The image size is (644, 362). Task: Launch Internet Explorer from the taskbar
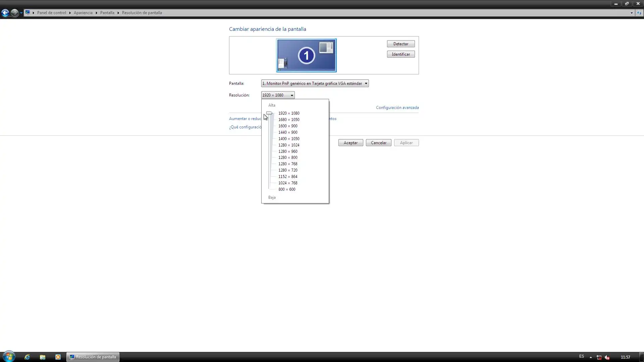point(27,357)
